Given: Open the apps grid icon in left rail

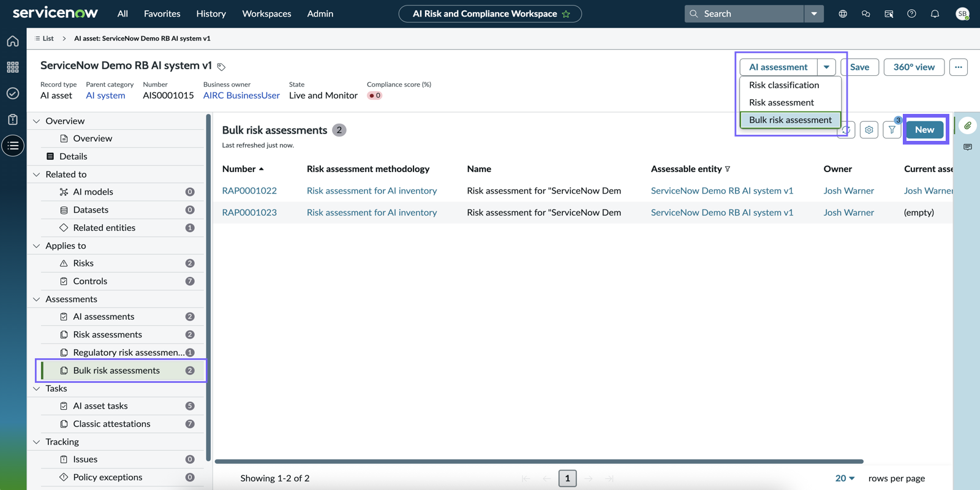Looking at the screenshot, I should pos(13,67).
